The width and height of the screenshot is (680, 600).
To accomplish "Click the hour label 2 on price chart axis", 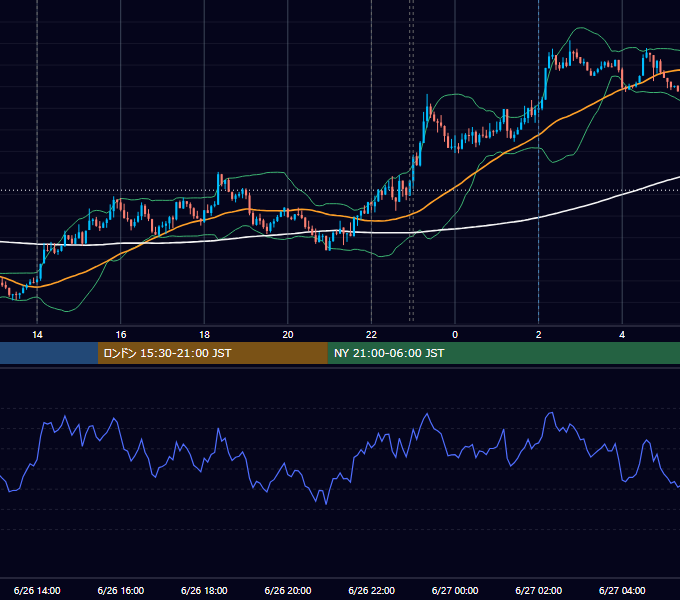I will point(539,335).
